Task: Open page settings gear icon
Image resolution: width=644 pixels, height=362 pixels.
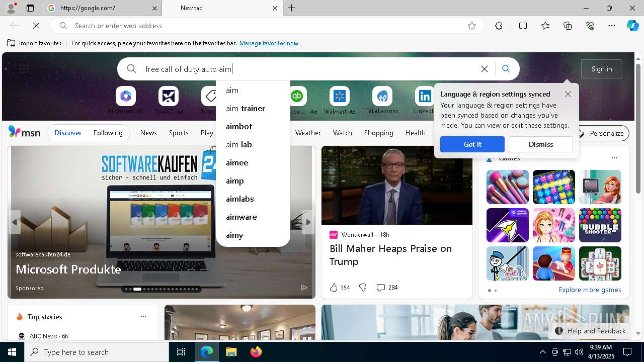Action: [567, 69]
